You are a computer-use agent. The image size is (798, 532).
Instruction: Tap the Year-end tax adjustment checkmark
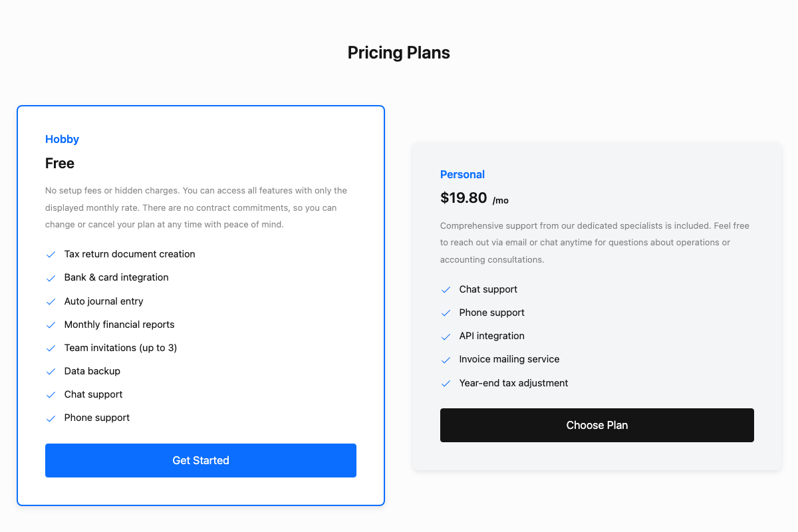point(446,384)
